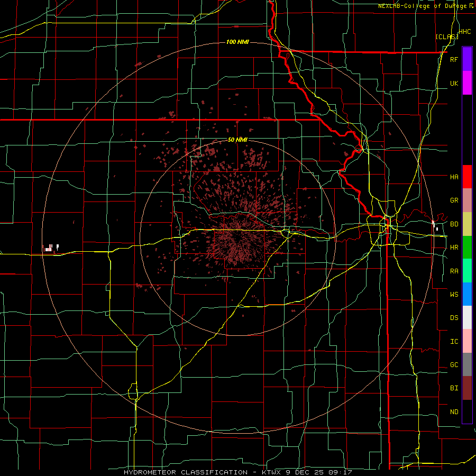Click the HA legend label
476x476 pixels.
(454, 177)
